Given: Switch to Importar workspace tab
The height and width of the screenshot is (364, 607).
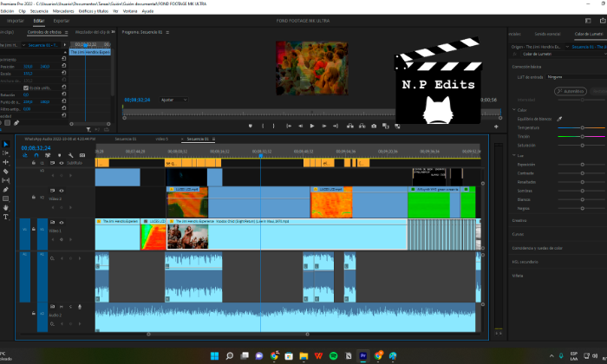Looking at the screenshot, I should [15, 21].
